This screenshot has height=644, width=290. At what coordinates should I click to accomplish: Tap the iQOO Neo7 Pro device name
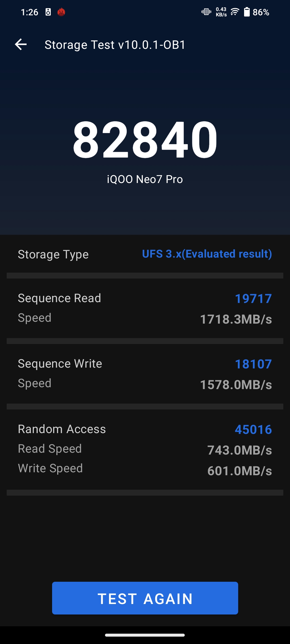click(145, 179)
